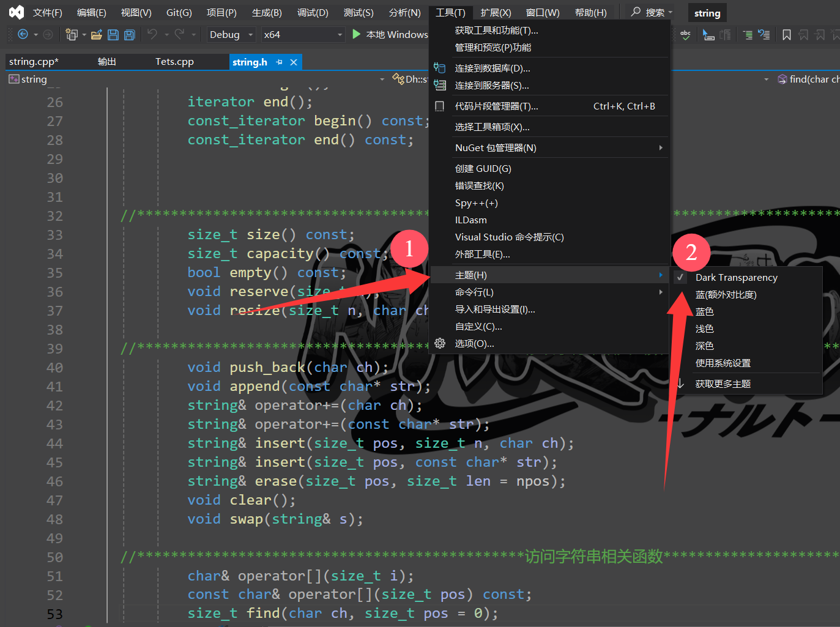Close the string.h tab
This screenshot has height=627, width=840.
[294, 62]
